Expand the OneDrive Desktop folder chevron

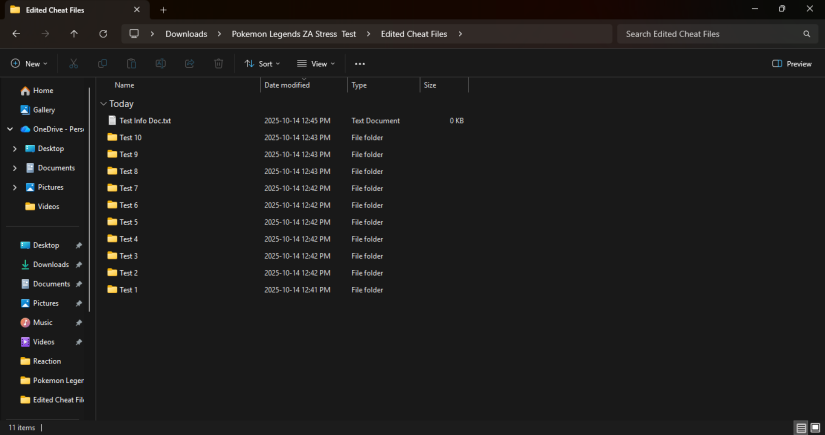pos(15,148)
